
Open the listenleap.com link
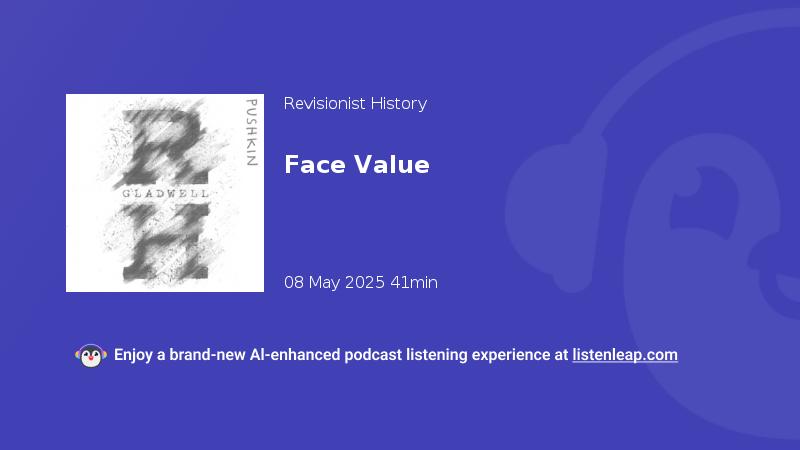coord(625,355)
